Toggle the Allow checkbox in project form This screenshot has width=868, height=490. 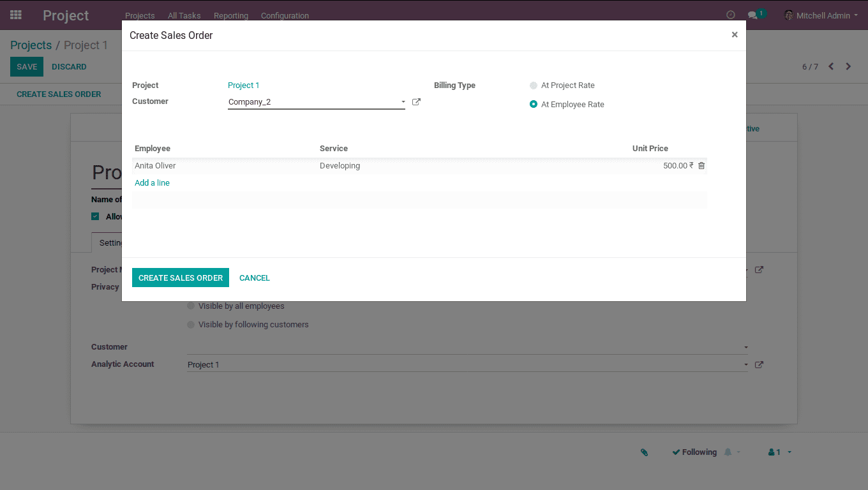(95, 216)
